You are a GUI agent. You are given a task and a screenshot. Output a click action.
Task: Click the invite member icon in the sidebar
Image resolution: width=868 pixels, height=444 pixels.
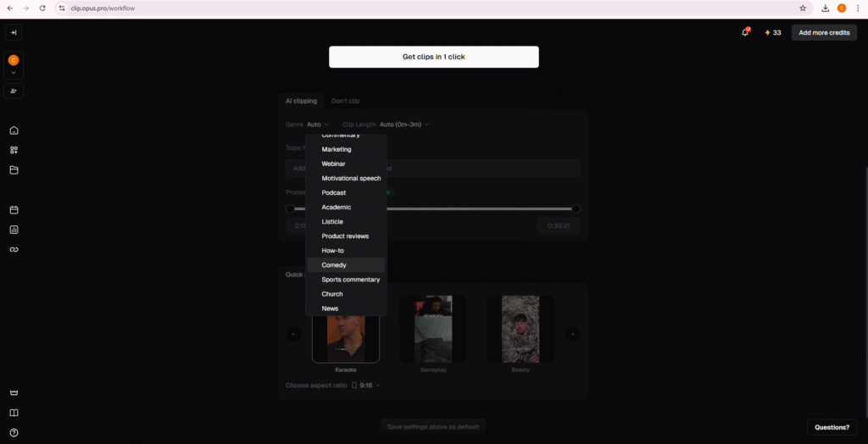pyautogui.click(x=14, y=91)
